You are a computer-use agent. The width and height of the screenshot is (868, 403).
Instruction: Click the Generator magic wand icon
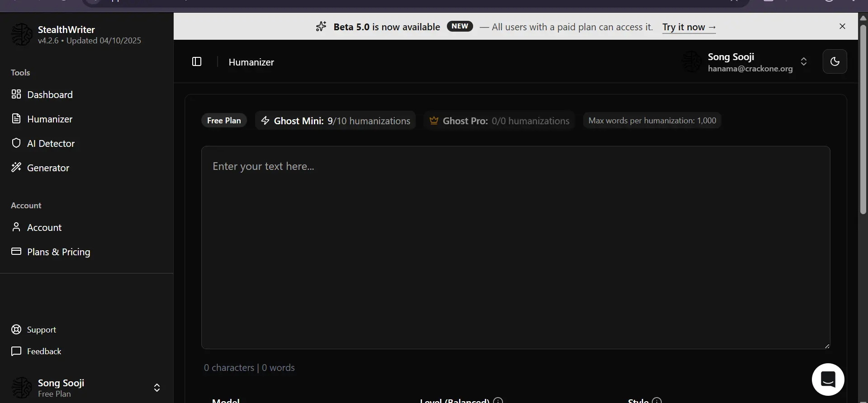click(x=16, y=167)
